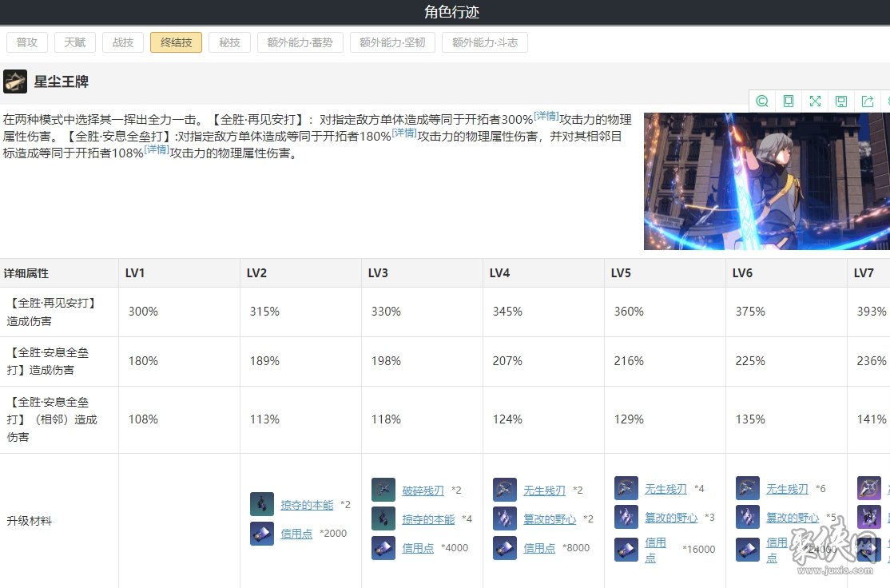Select the highlighted 终结技 tab
This screenshot has height=588, width=890.
[x=176, y=42]
